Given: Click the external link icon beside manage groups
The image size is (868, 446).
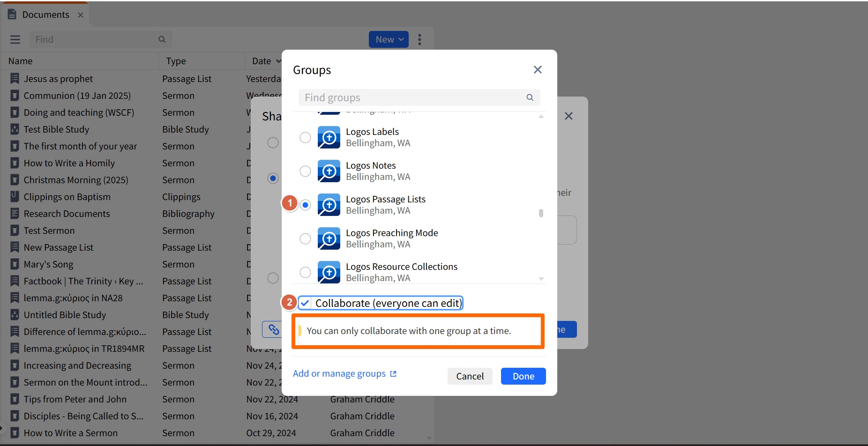Looking at the screenshot, I should [393, 374].
